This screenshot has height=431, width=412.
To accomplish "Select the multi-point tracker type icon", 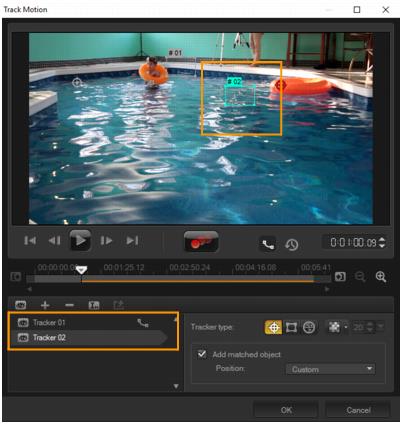I will click(309, 327).
